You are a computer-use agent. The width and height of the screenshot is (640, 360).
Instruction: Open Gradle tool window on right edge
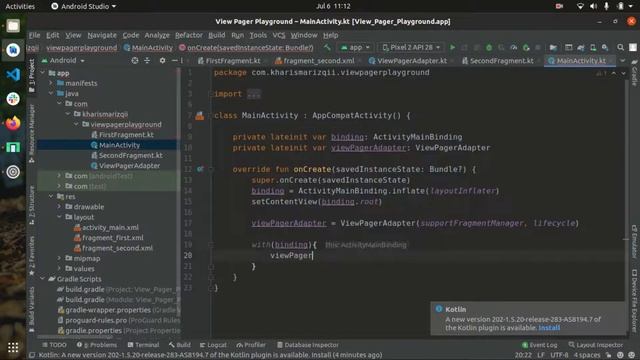pyautogui.click(x=634, y=73)
